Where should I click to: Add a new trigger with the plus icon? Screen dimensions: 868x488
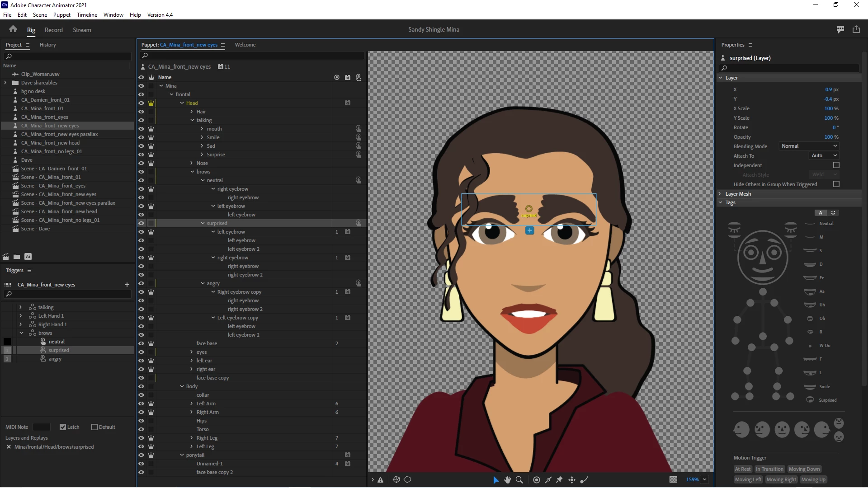127,285
